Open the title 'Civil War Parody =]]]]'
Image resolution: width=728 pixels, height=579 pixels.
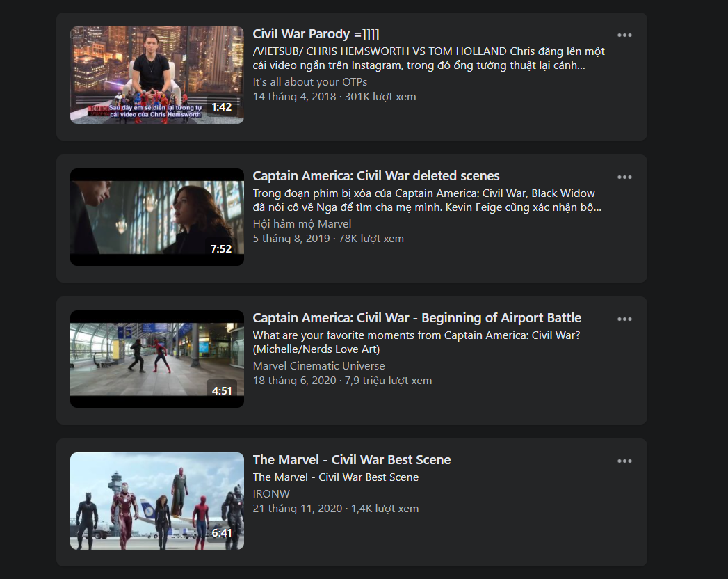point(316,34)
